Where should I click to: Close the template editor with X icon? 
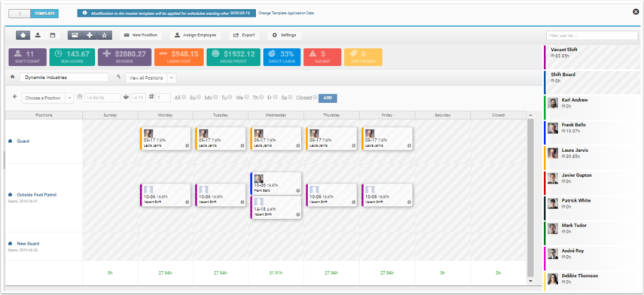(636, 12)
